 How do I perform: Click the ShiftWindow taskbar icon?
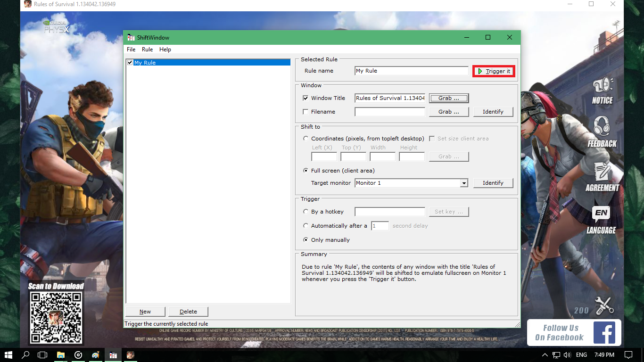point(113,355)
